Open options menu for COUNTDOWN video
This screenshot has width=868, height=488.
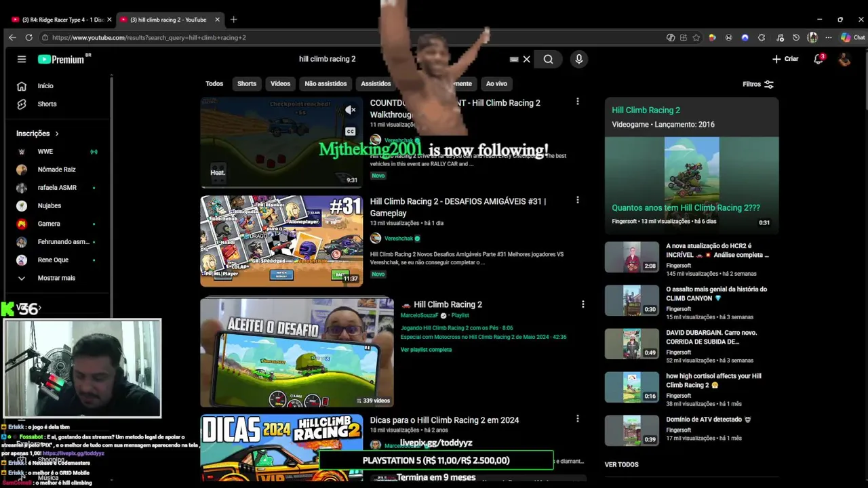(578, 102)
